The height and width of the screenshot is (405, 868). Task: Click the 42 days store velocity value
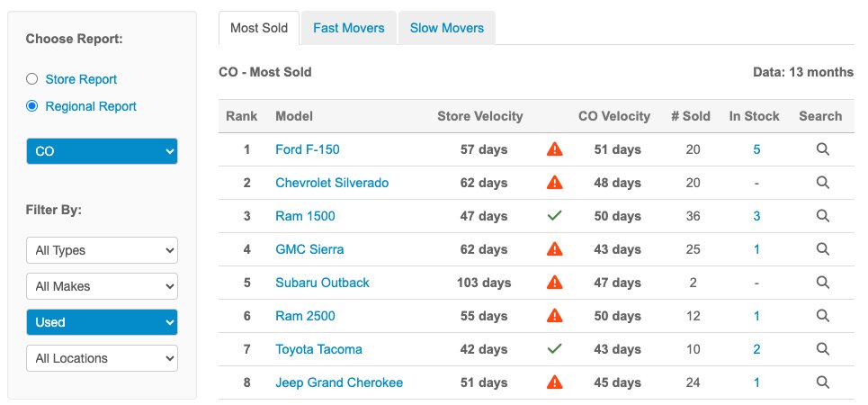pyautogui.click(x=484, y=349)
